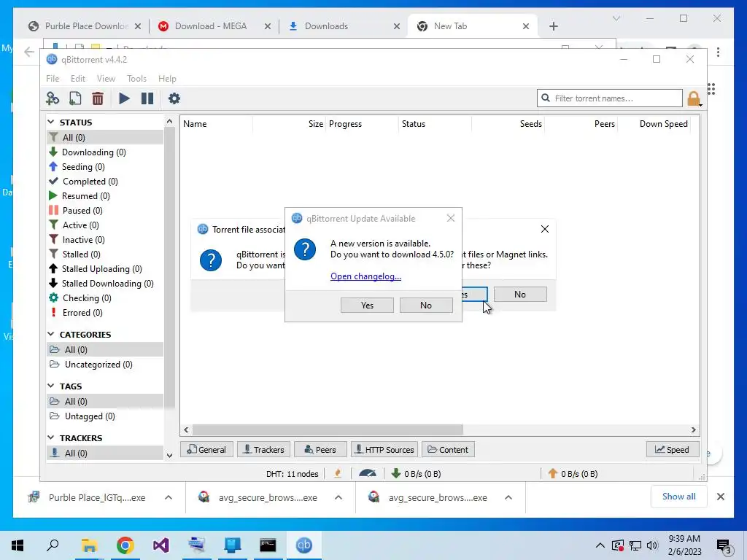
Task: Click the connection status flame icon
Action: point(338,473)
